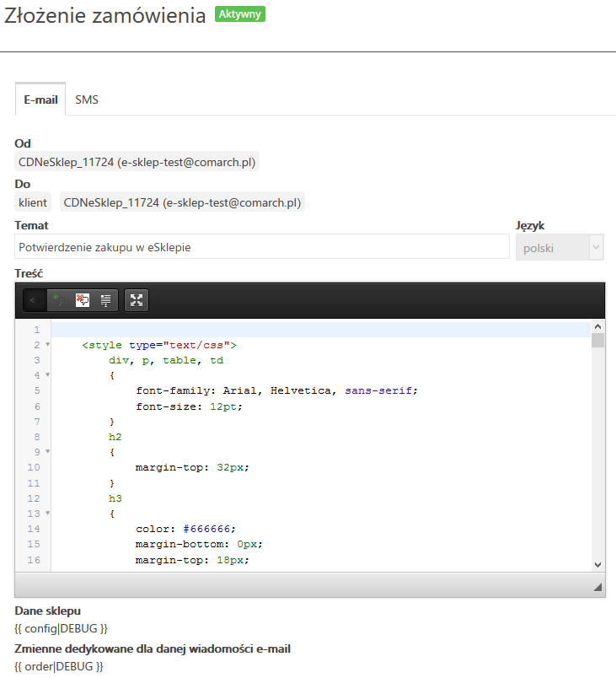Click the 'h3' selector line
This screenshot has height=678, width=616.
coord(115,498)
